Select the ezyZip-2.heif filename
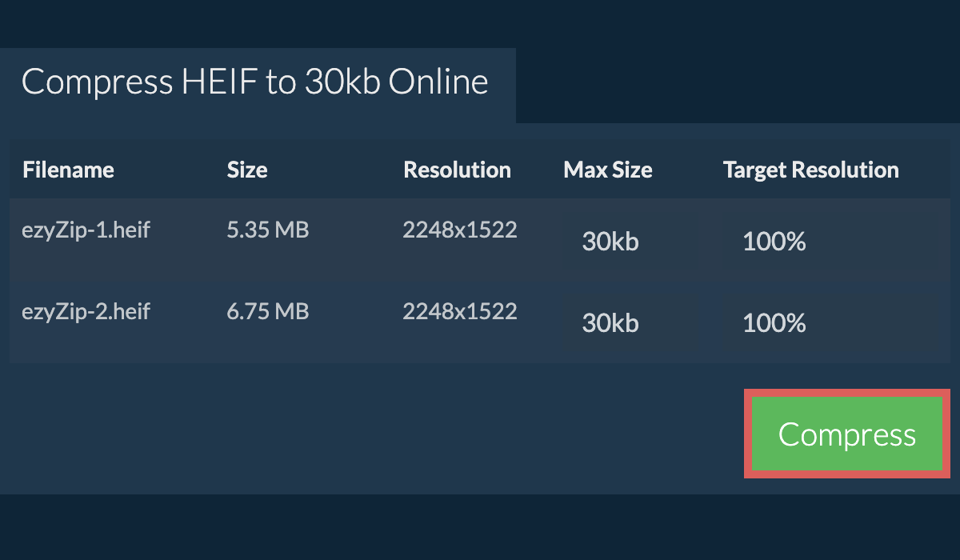960x560 pixels. (x=86, y=310)
